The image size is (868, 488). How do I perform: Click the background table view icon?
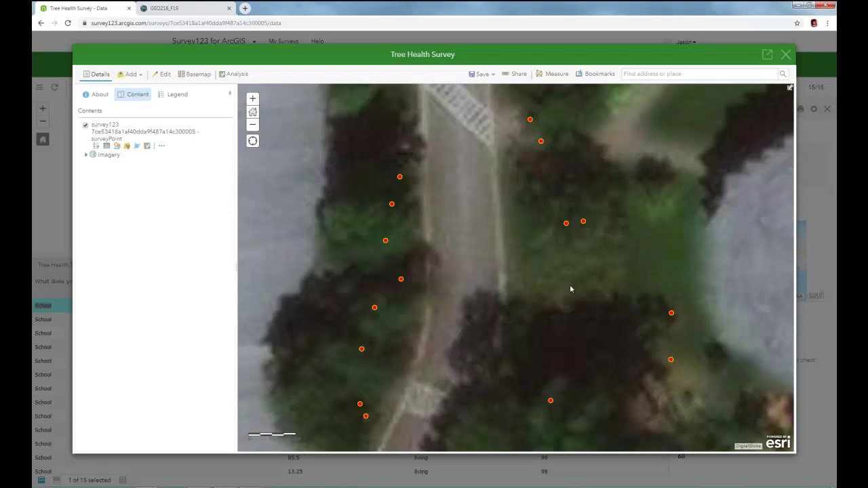41,480
